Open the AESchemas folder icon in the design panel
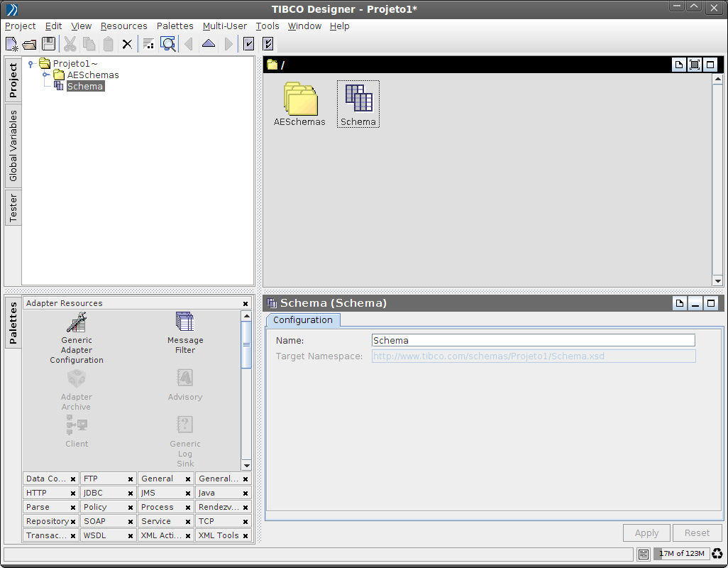The image size is (728, 568). pyautogui.click(x=299, y=100)
